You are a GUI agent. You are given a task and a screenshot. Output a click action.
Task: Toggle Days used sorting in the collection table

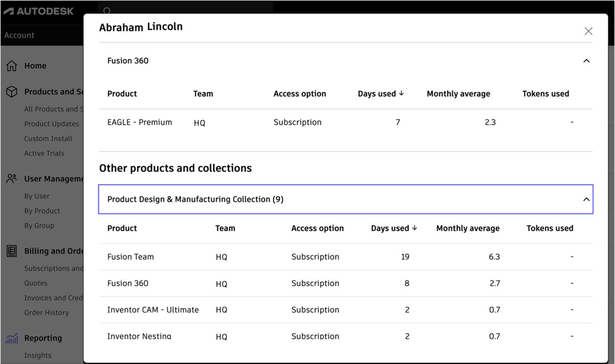(394, 228)
